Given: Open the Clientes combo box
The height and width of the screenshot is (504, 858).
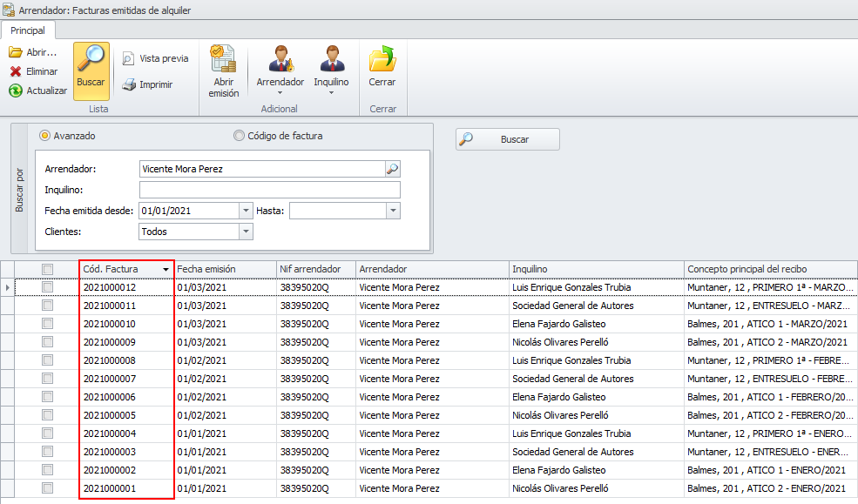Looking at the screenshot, I should pyautogui.click(x=246, y=232).
